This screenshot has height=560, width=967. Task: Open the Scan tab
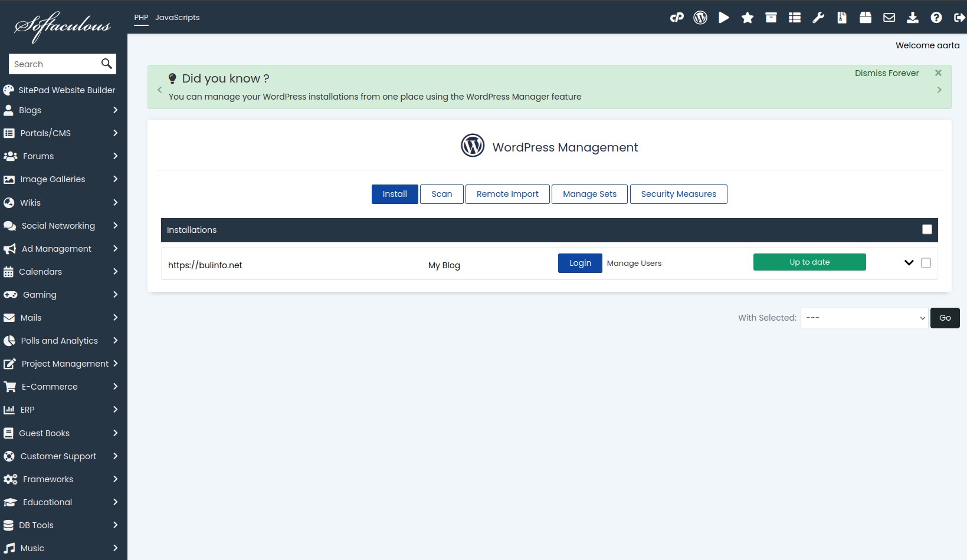coord(442,194)
